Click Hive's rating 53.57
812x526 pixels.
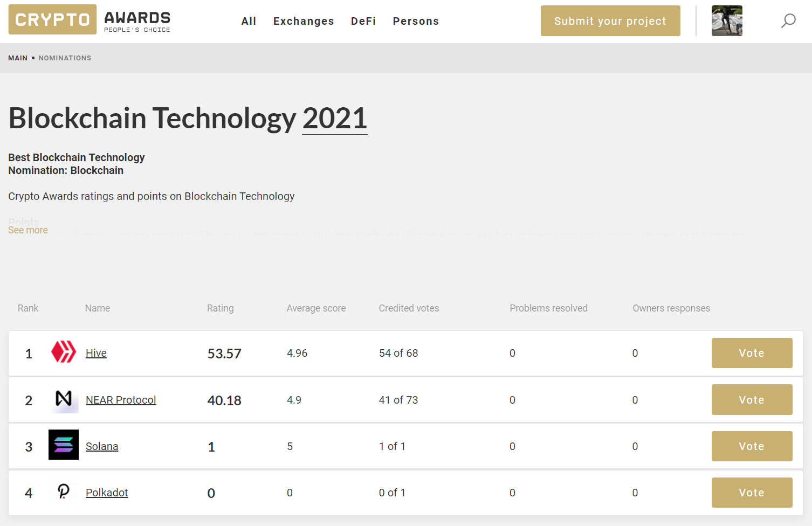coord(224,354)
